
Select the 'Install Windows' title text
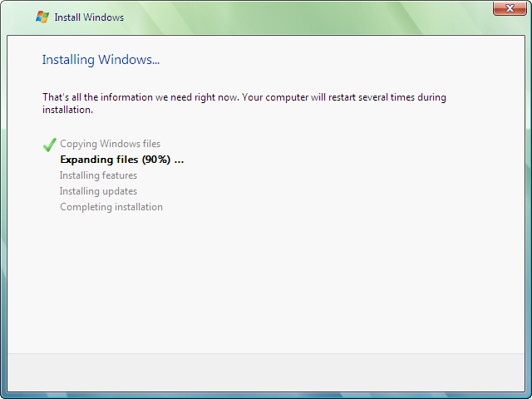pyautogui.click(x=89, y=17)
